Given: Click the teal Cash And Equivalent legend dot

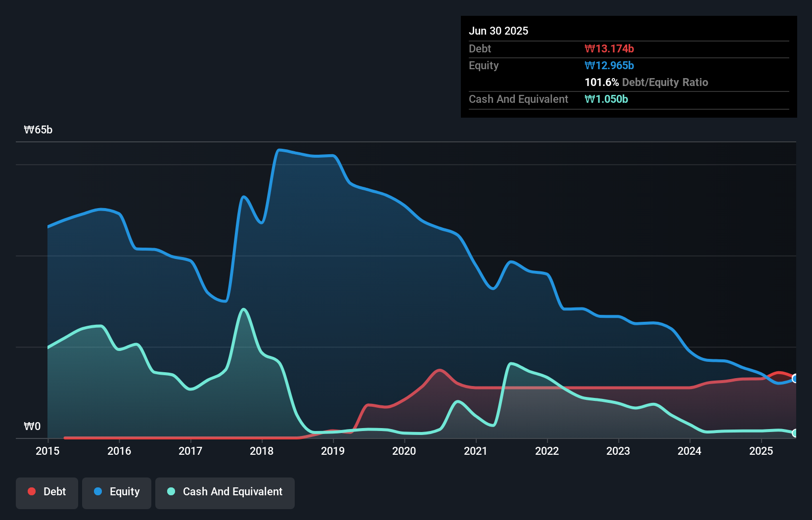Looking at the screenshot, I should coord(171,491).
